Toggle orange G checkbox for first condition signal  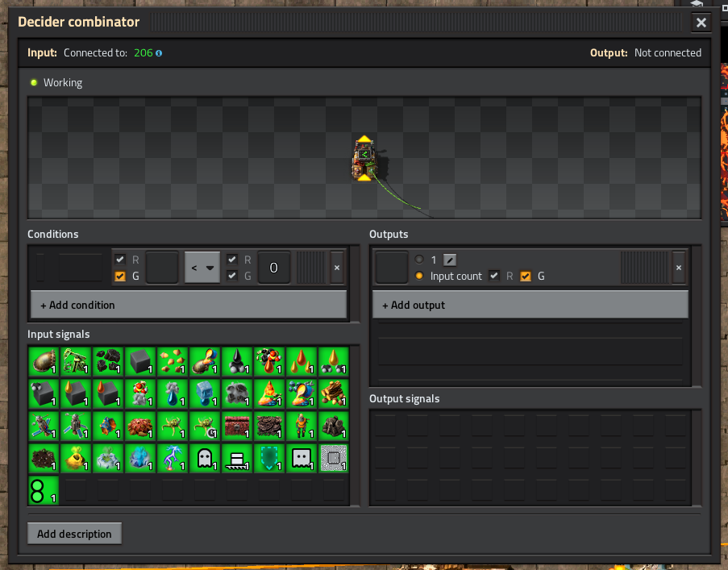point(120,277)
